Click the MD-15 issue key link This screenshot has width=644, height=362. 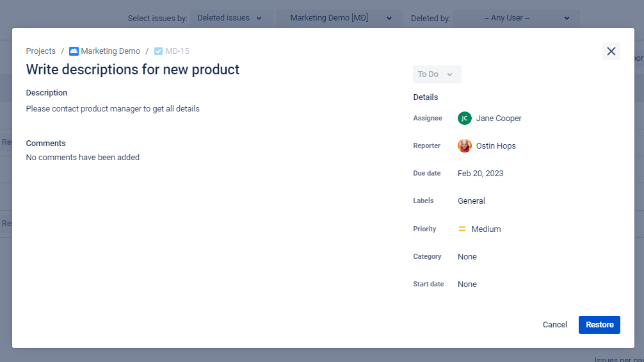tap(177, 51)
